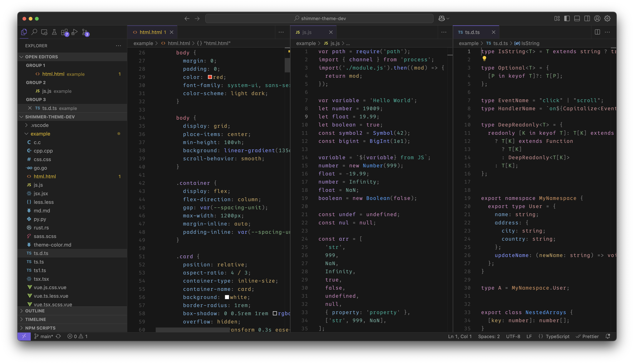Switch to the js.js tab
Screen dimensions: 634x364
pyautogui.click(x=307, y=32)
